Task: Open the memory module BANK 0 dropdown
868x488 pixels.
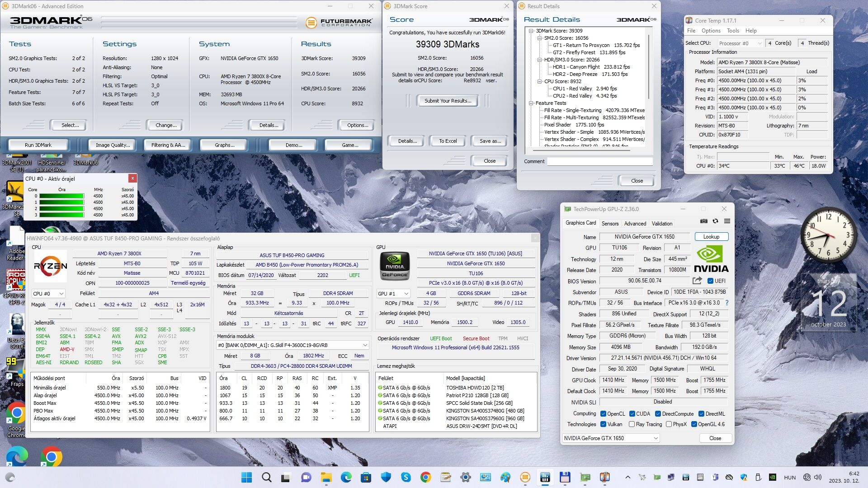Action: pyautogui.click(x=292, y=345)
